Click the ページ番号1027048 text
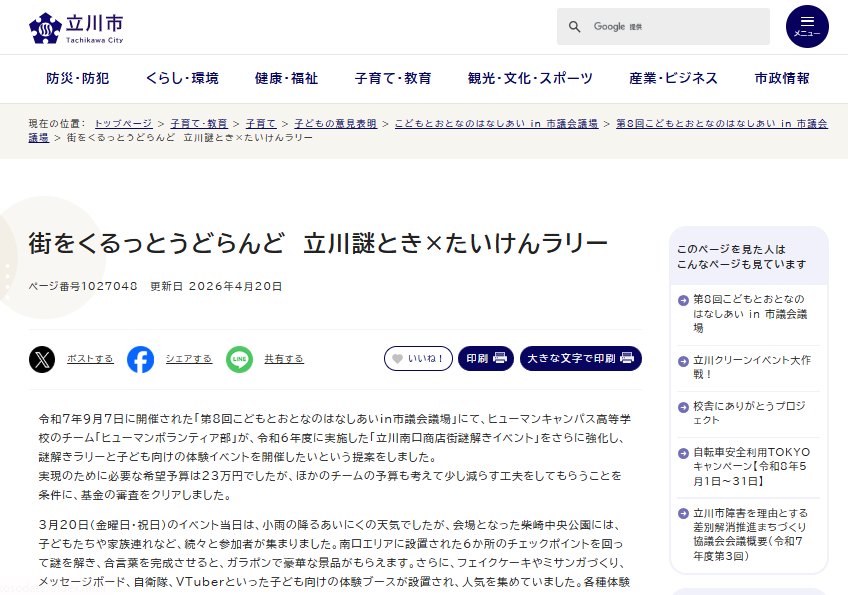 point(83,286)
